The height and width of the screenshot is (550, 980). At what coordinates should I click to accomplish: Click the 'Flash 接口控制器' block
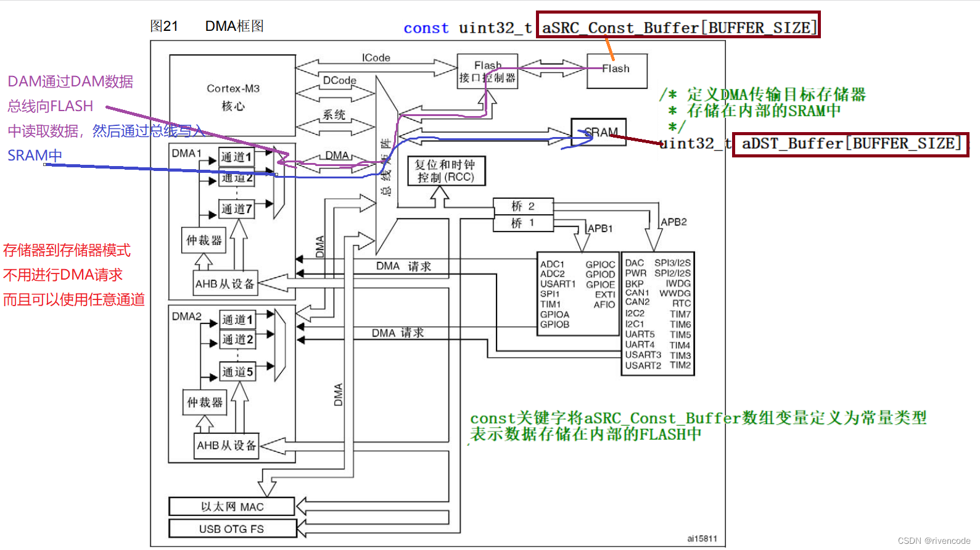(x=487, y=72)
